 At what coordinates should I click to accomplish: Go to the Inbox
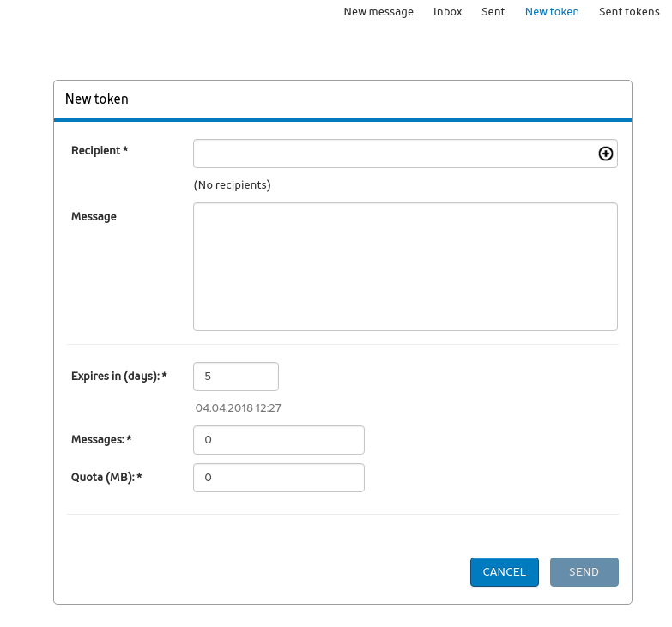pyautogui.click(x=447, y=12)
